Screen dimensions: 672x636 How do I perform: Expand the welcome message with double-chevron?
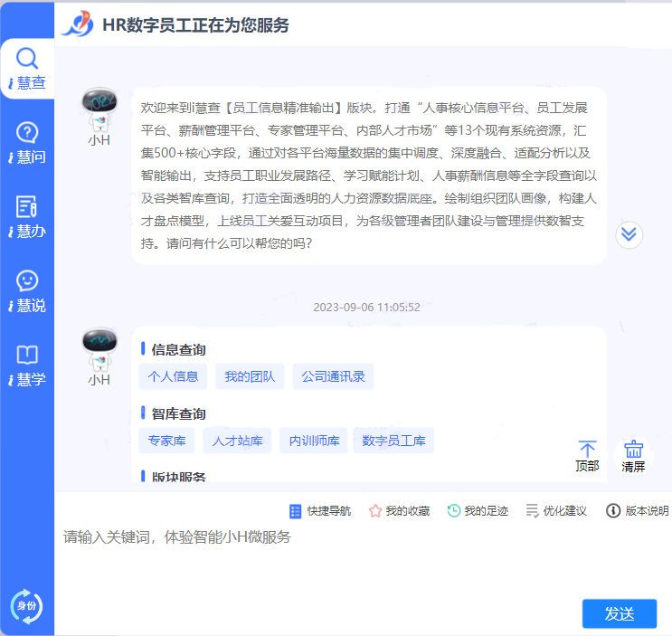[x=629, y=234]
